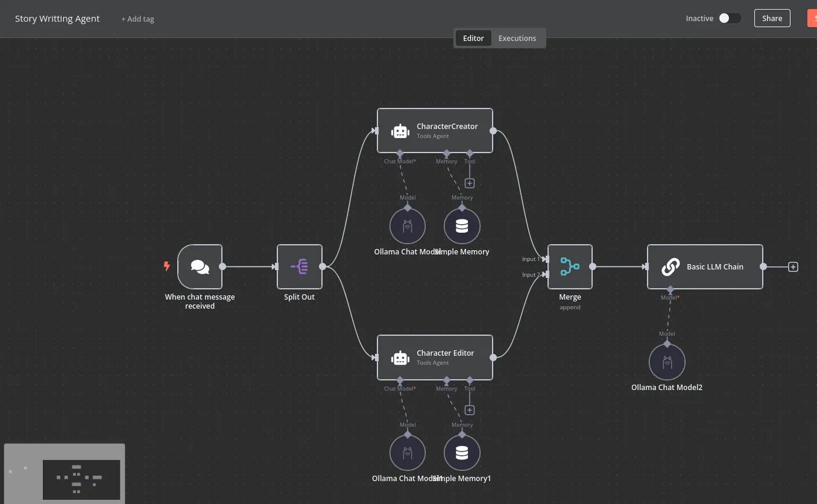Click the Share button
This screenshot has height=504, width=817.
coord(772,18)
